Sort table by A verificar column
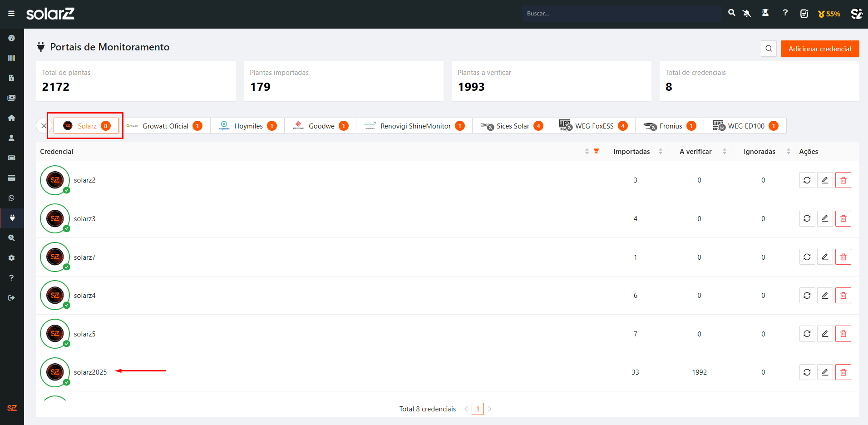The height and width of the screenshot is (425, 868). [x=724, y=152]
